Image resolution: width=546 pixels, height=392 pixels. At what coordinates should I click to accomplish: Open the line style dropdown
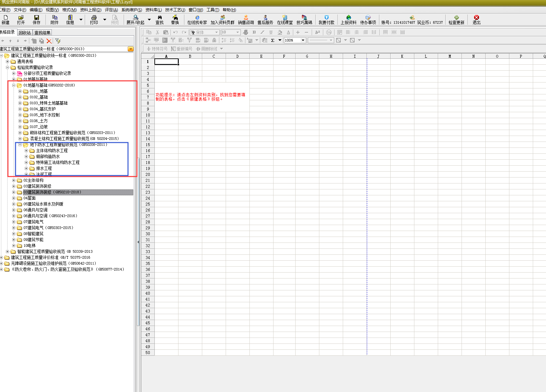(x=331, y=40)
